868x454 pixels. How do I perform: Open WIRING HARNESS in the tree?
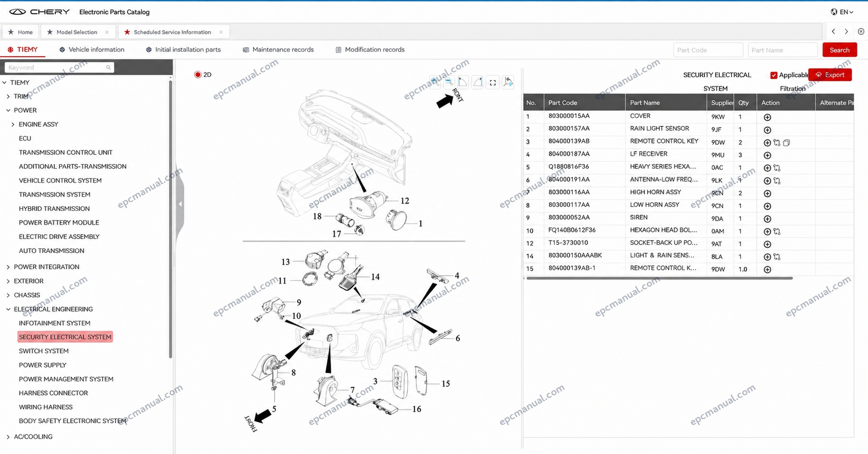coord(46,407)
